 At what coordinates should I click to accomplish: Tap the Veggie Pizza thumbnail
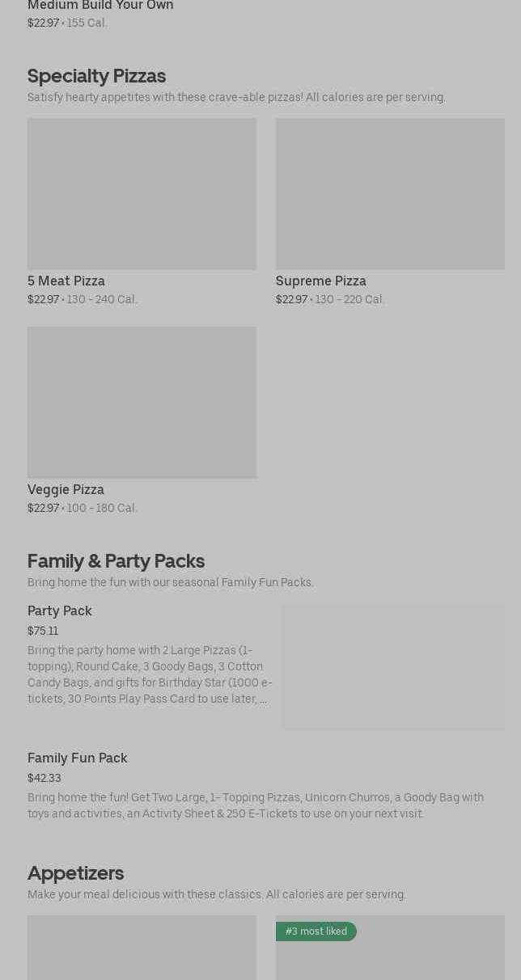pos(142,402)
